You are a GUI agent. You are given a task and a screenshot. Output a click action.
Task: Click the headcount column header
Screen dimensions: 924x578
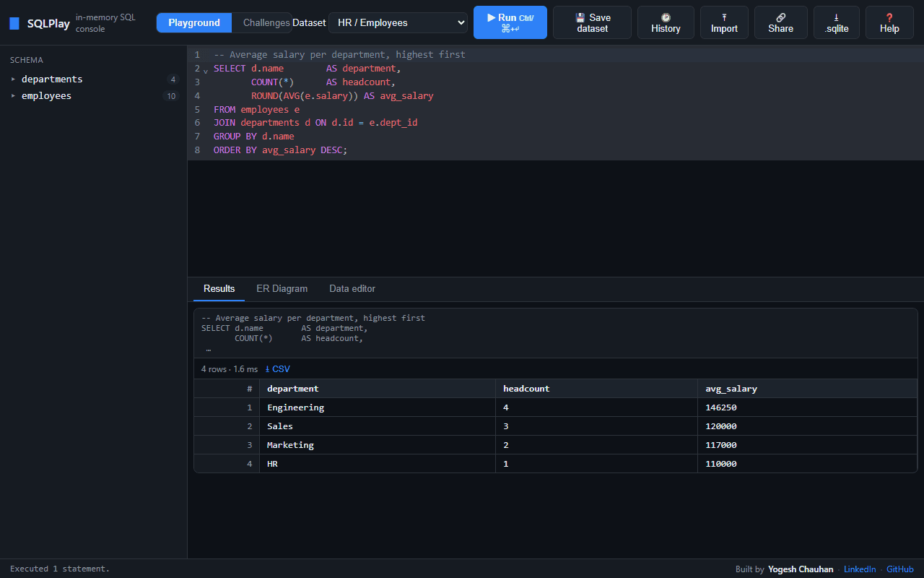click(x=596, y=389)
